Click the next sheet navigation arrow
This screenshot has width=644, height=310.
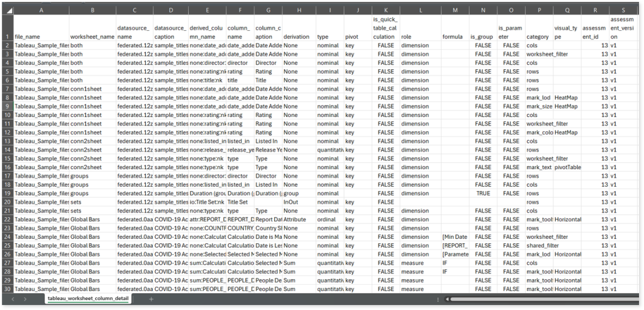[x=25, y=299]
